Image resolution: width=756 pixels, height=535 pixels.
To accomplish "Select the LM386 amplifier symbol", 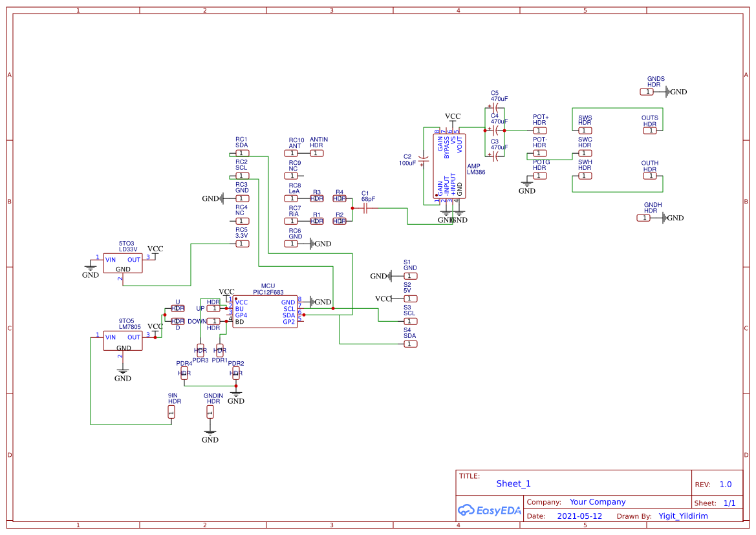I will [451, 167].
